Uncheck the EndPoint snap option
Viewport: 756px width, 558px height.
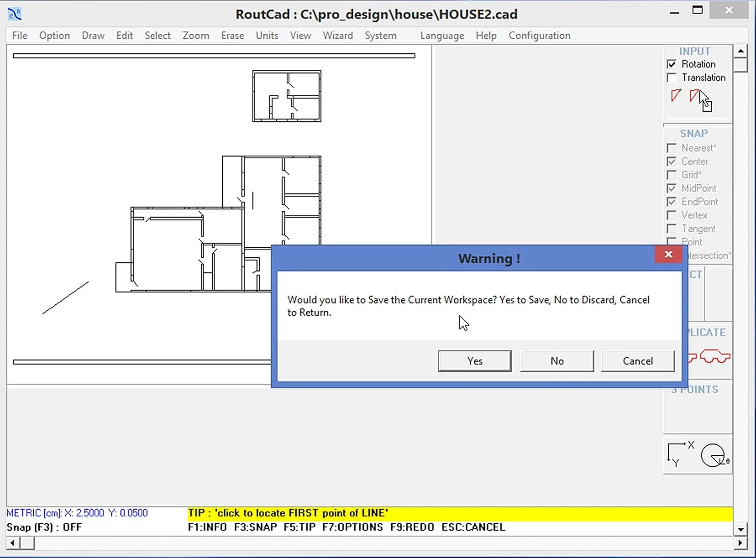click(672, 201)
